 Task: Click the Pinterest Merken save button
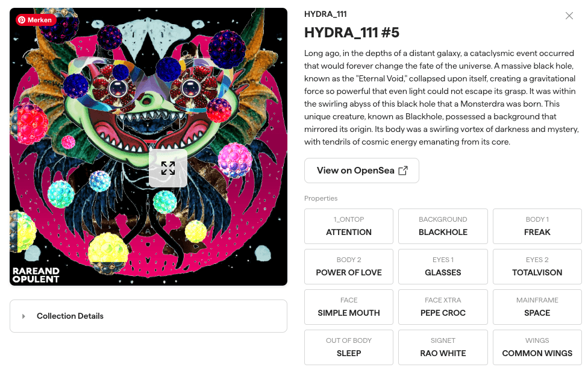(36, 20)
